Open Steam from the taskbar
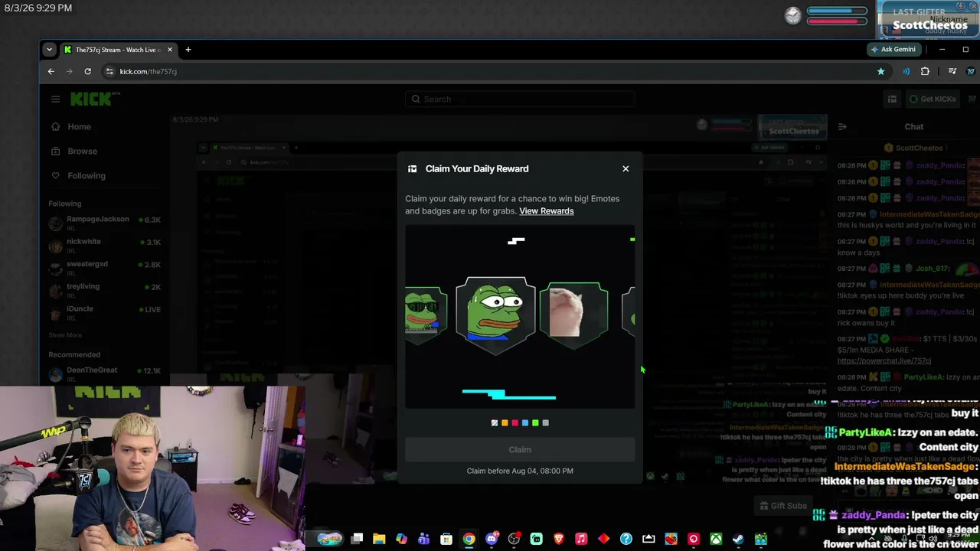This screenshot has height=551, width=980. coord(738,539)
